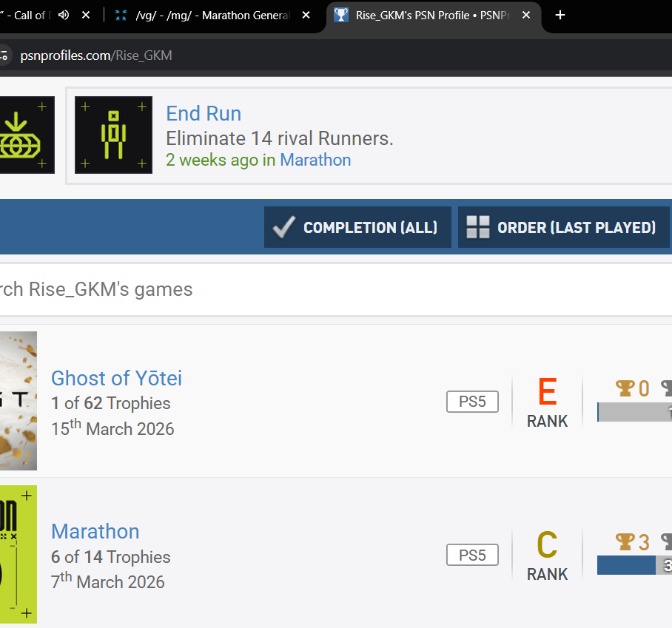Open the Order (Last Played) dropdown
This screenshot has height=628, width=672.
tap(563, 227)
